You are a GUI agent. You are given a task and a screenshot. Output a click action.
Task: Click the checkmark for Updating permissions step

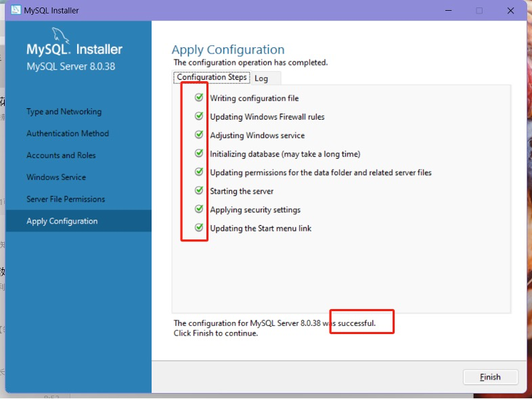click(199, 172)
